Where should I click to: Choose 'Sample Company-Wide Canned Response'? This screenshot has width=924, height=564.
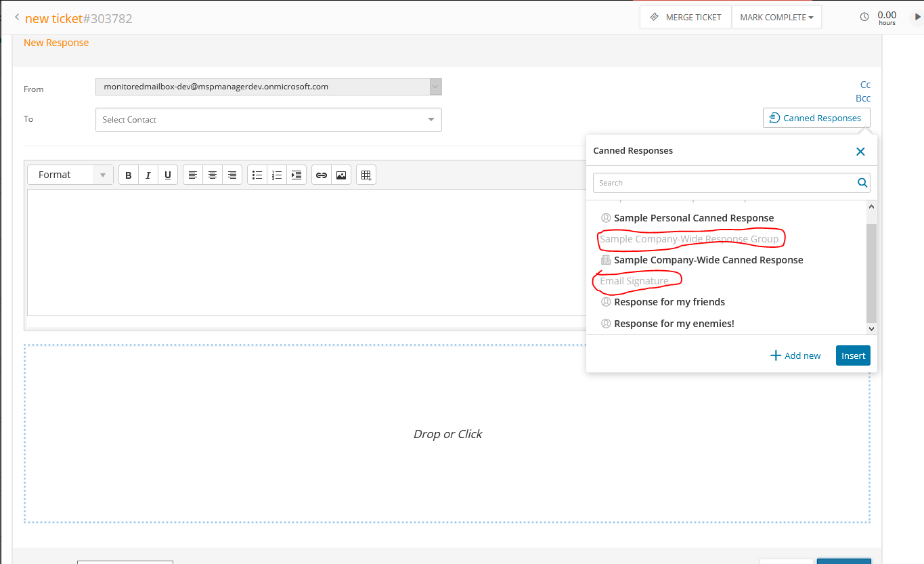point(709,259)
